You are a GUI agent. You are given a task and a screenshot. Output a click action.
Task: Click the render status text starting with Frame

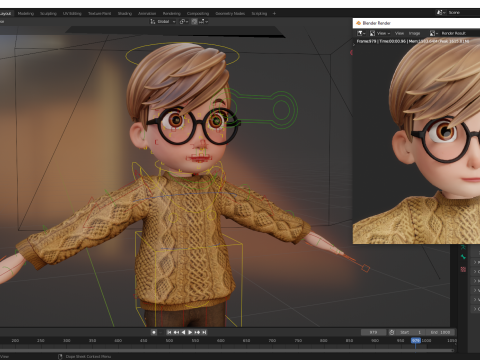pos(413,41)
